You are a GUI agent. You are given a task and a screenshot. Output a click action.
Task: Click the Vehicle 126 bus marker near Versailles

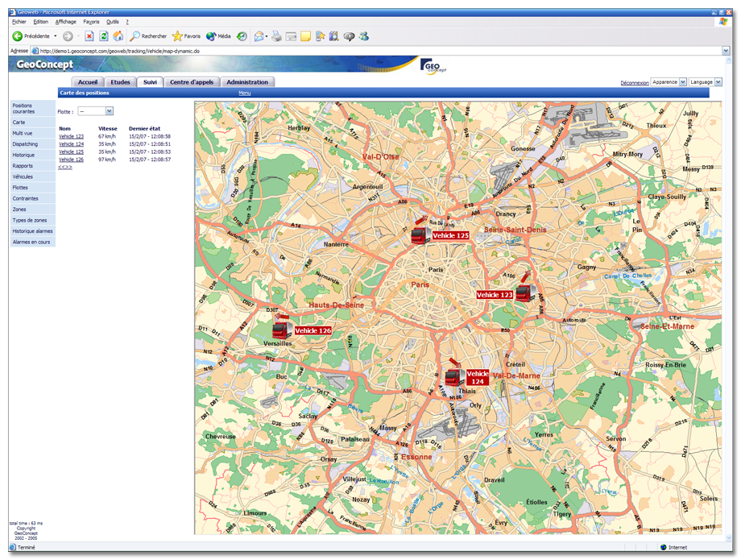tap(281, 330)
